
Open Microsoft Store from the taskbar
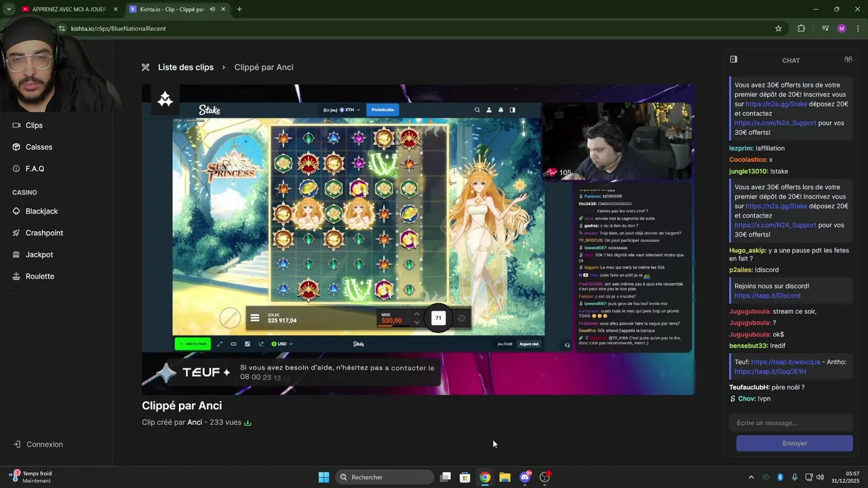pyautogui.click(x=465, y=477)
